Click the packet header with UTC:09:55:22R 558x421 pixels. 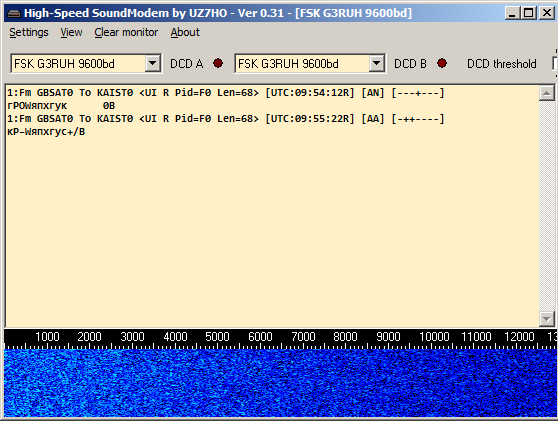(226, 119)
